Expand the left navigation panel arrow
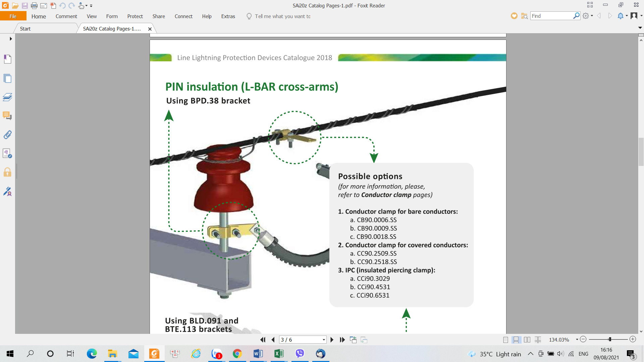644x362 pixels. tap(11, 39)
